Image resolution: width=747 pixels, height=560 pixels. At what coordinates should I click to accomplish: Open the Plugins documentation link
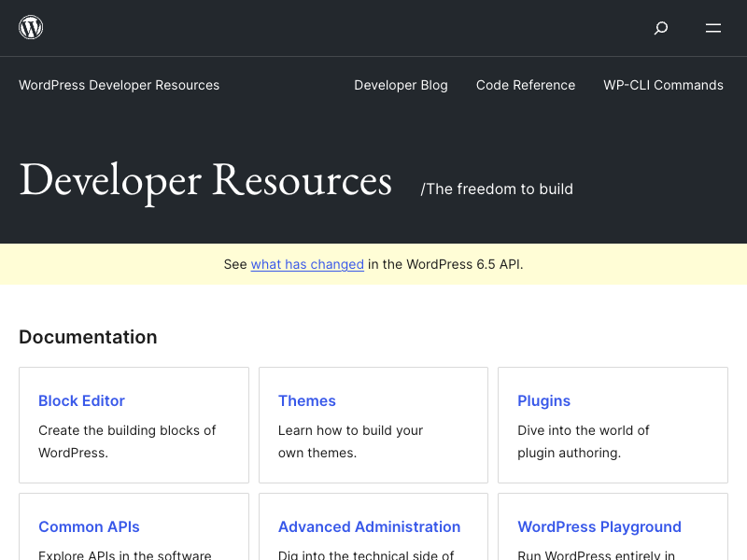point(543,401)
